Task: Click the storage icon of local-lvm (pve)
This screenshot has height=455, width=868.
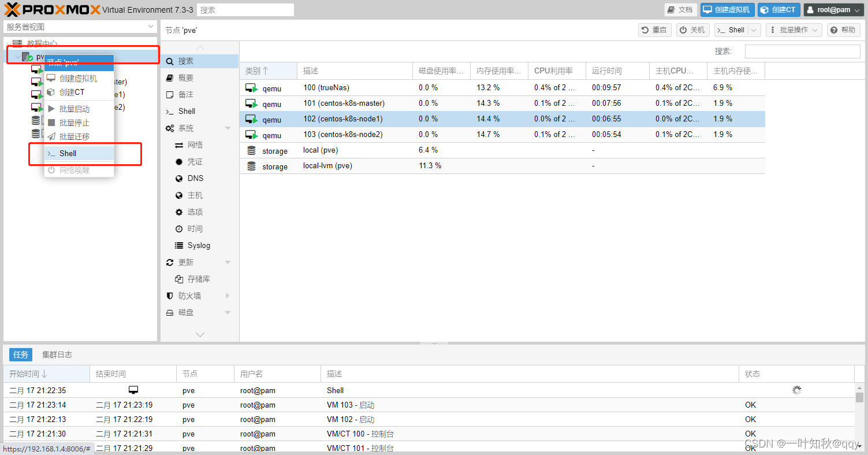Action: (251, 166)
